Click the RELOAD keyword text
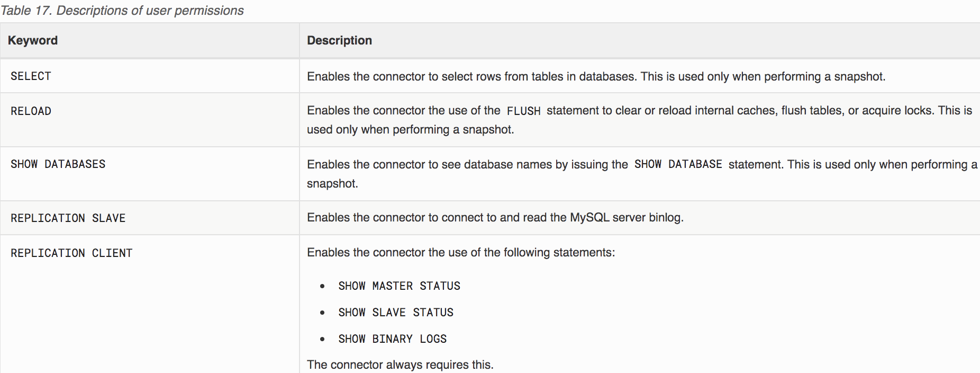 click(x=31, y=111)
